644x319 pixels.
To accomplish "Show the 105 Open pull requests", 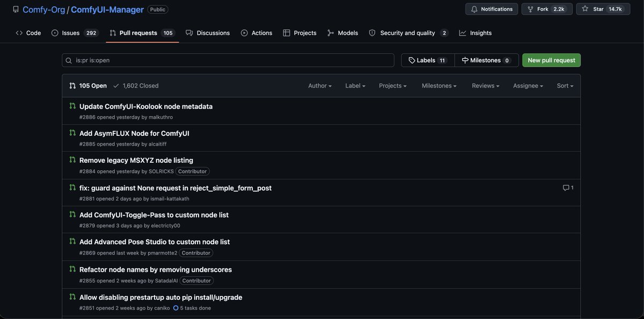I will coord(88,85).
